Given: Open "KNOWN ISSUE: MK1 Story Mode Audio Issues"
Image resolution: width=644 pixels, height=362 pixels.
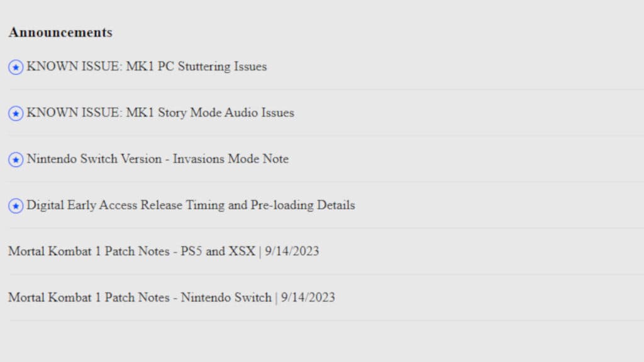Looking at the screenshot, I should tap(159, 113).
